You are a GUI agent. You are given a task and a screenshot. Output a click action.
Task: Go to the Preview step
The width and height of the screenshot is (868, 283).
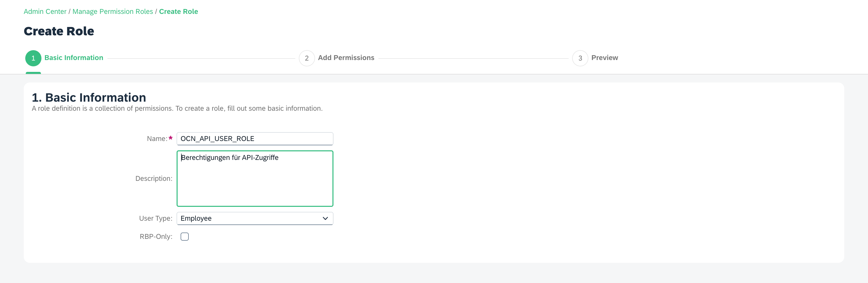point(604,58)
